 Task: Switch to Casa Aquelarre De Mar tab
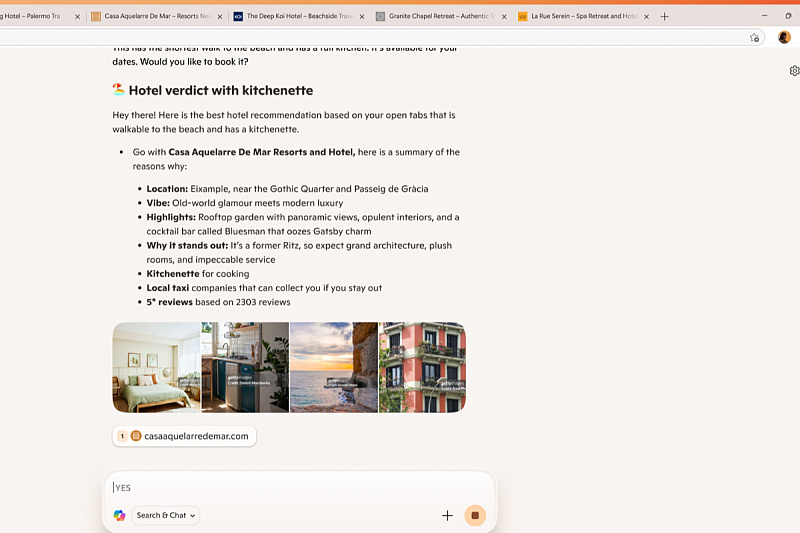157,16
